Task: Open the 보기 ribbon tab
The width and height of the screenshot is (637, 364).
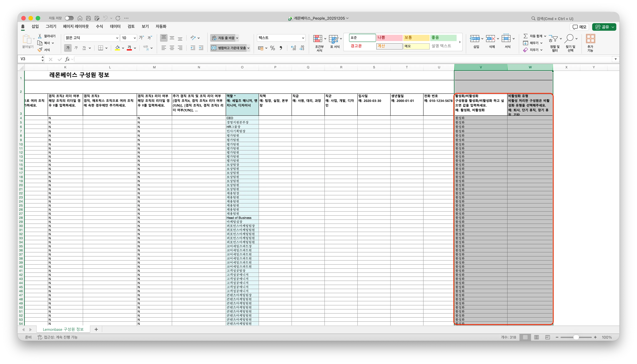Action: (x=145, y=26)
